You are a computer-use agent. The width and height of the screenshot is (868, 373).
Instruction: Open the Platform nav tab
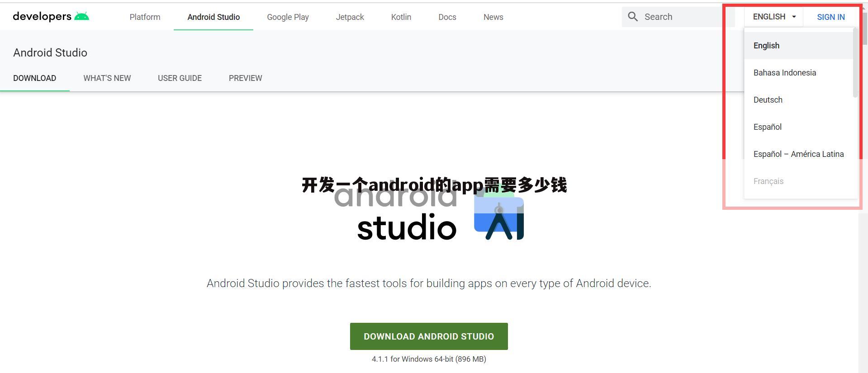pos(145,17)
